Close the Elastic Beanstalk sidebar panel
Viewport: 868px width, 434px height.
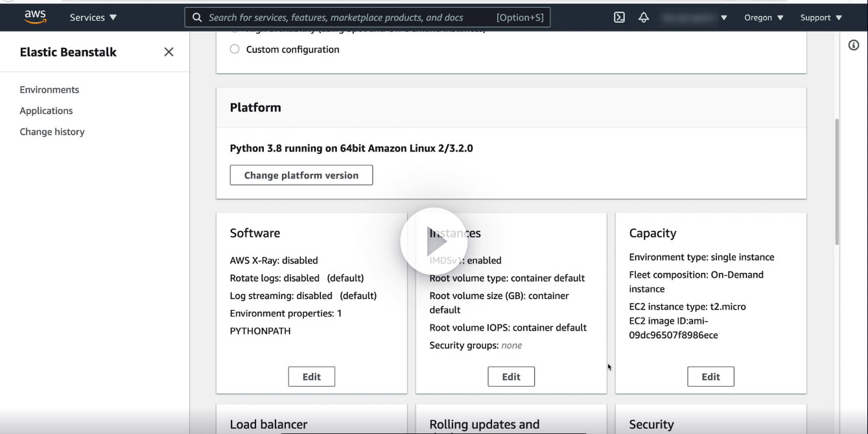tap(169, 52)
